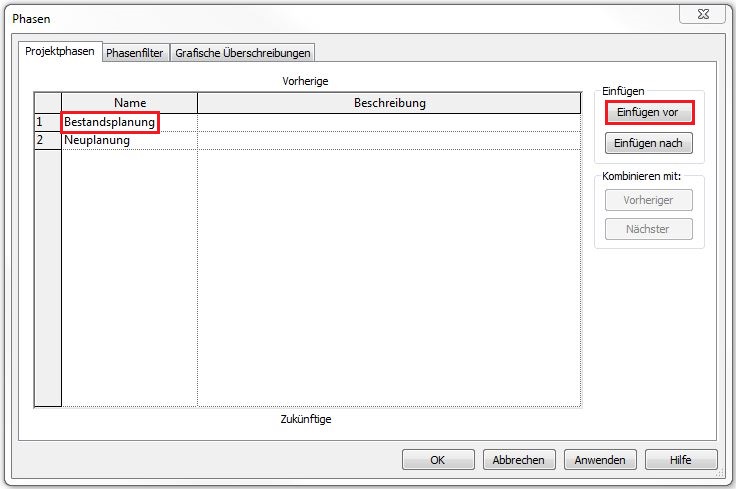Click the description cell for Bestandsplanung
Viewport: 736px width, 489px height.
(389, 122)
